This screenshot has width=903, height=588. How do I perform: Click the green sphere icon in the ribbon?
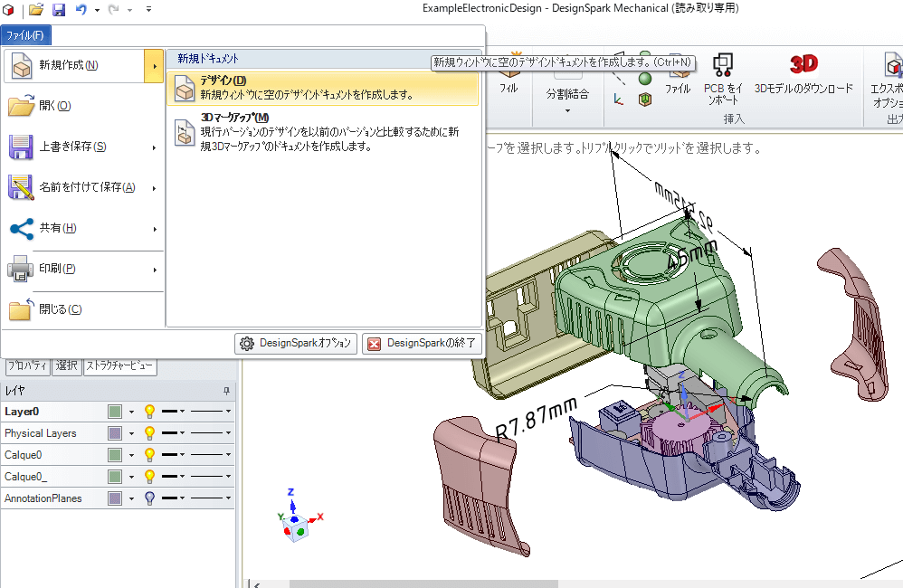click(x=645, y=79)
